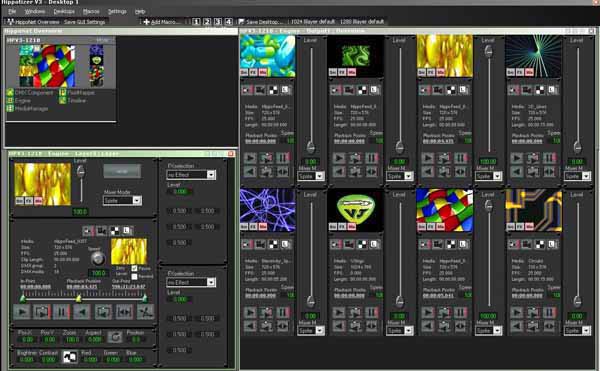The image size is (600, 371).
Task: Load the 1024 8layer default desktop
Action: [x=313, y=22]
